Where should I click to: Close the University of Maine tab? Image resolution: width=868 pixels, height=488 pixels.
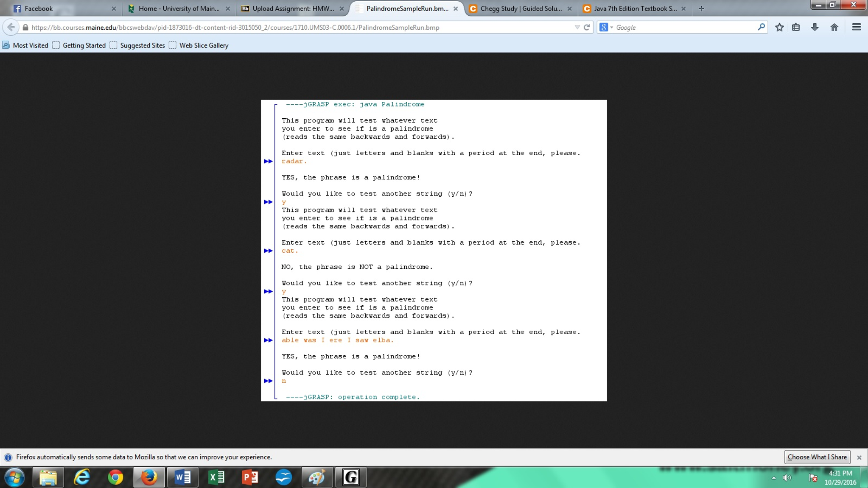228,8
